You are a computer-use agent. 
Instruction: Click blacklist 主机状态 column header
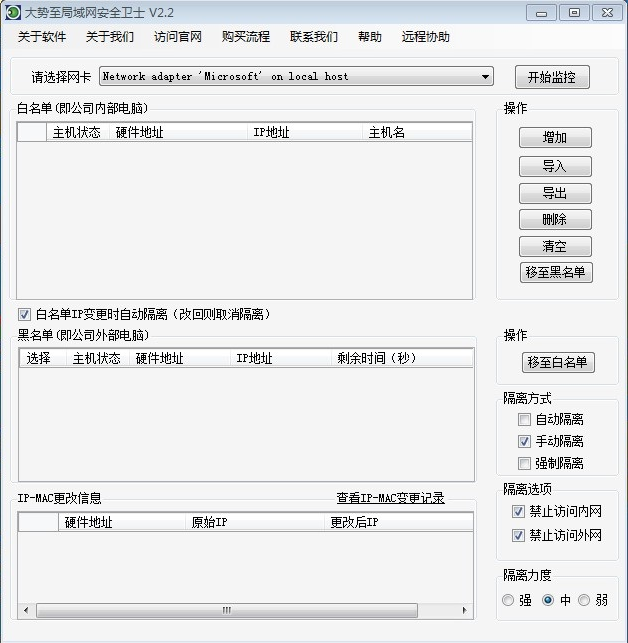coord(98,358)
